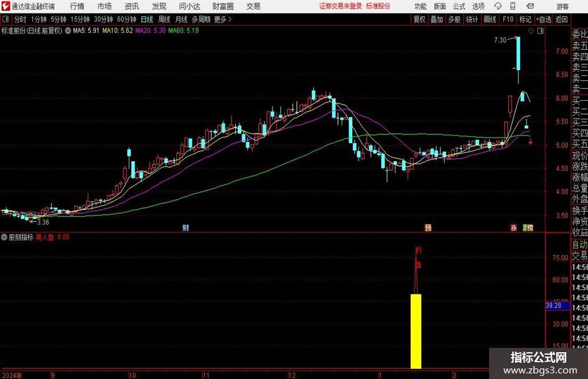588x379 pixels.
Task: Open F10 company info
Action: 508,19
